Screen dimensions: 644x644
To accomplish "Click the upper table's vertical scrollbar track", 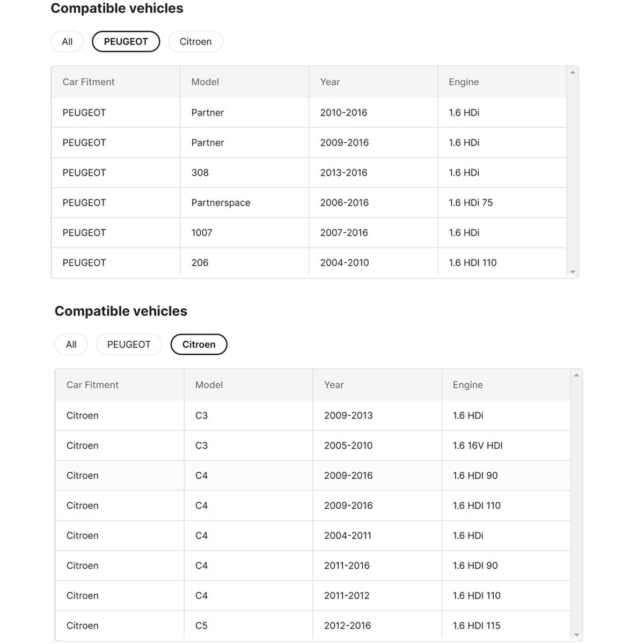I will pyautogui.click(x=573, y=172).
